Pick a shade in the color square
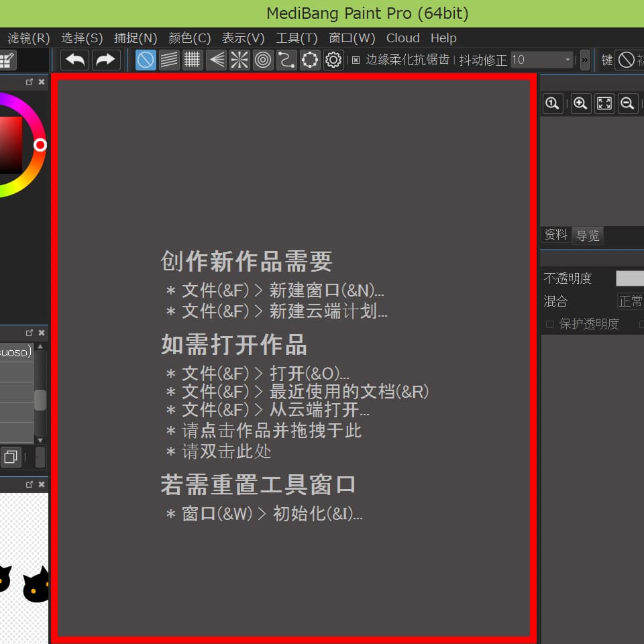The image size is (644, 644). point(11,145)
